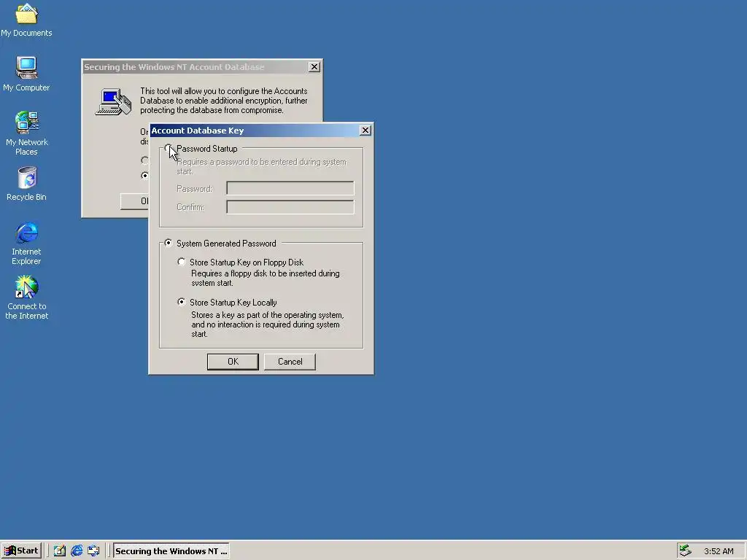Click the computer-and-key icon in Securing dialog
This screenshot has height=560, width=747.
pyautogui.click(x=113, y=101)
